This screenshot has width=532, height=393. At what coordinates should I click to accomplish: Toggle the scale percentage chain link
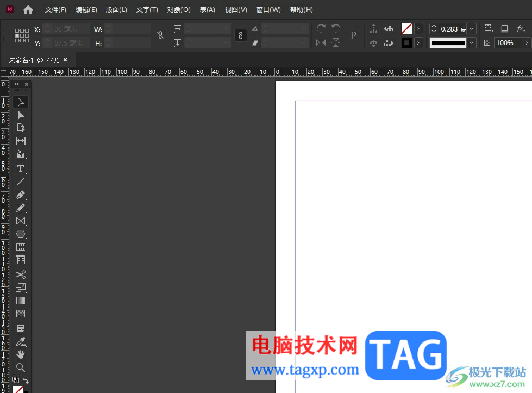pos(241,35)
